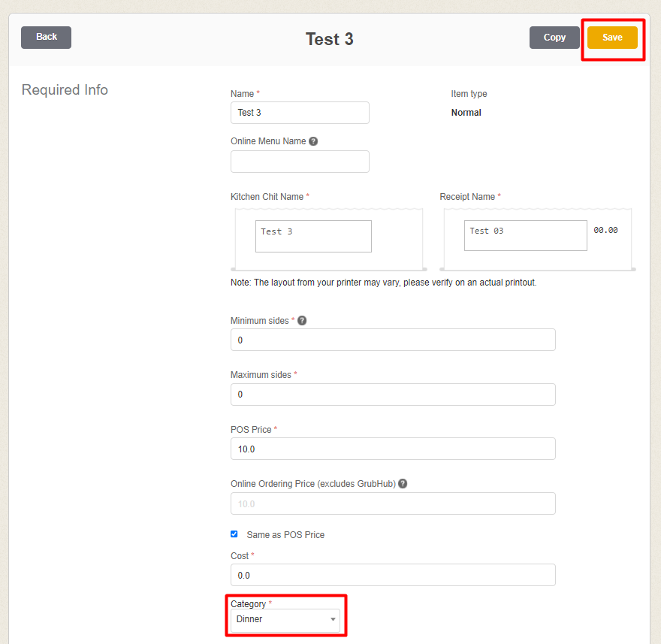Uncheck the Same as POS Price checkbox

234,534
